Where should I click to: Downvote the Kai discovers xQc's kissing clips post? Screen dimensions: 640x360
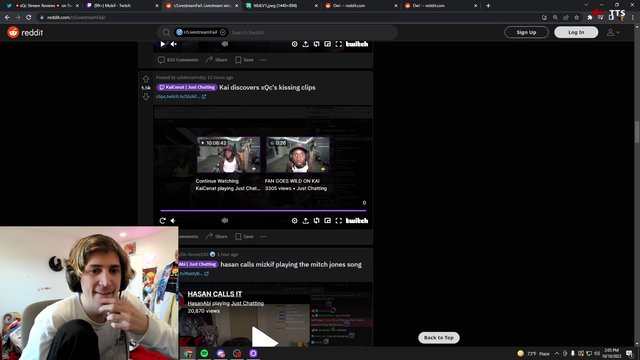click(x=146, y=97)
